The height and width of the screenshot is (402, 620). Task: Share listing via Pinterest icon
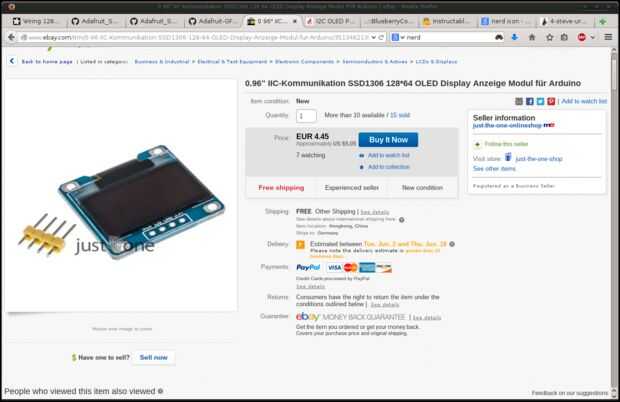pos(551,102)
